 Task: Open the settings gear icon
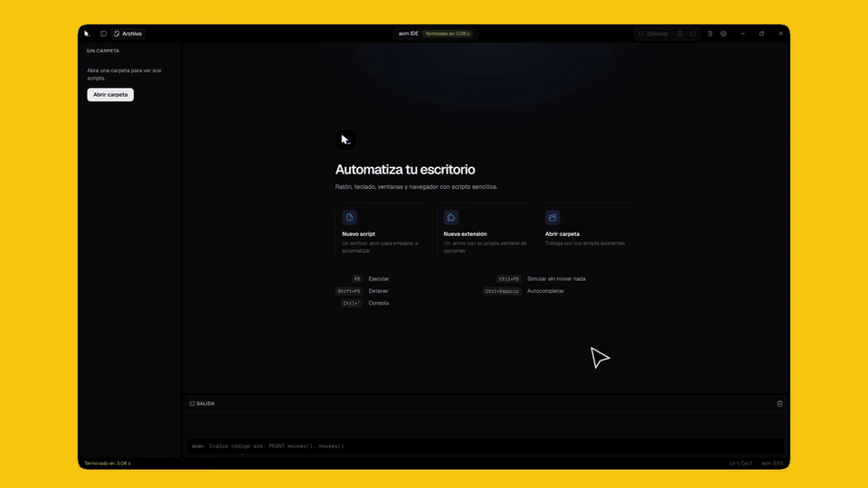[x=723, y=33]
